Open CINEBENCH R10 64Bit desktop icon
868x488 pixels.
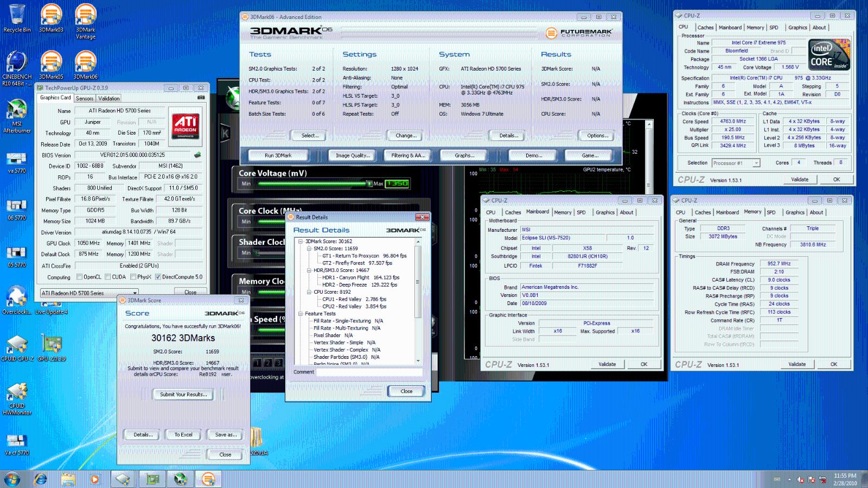(17, 68)
